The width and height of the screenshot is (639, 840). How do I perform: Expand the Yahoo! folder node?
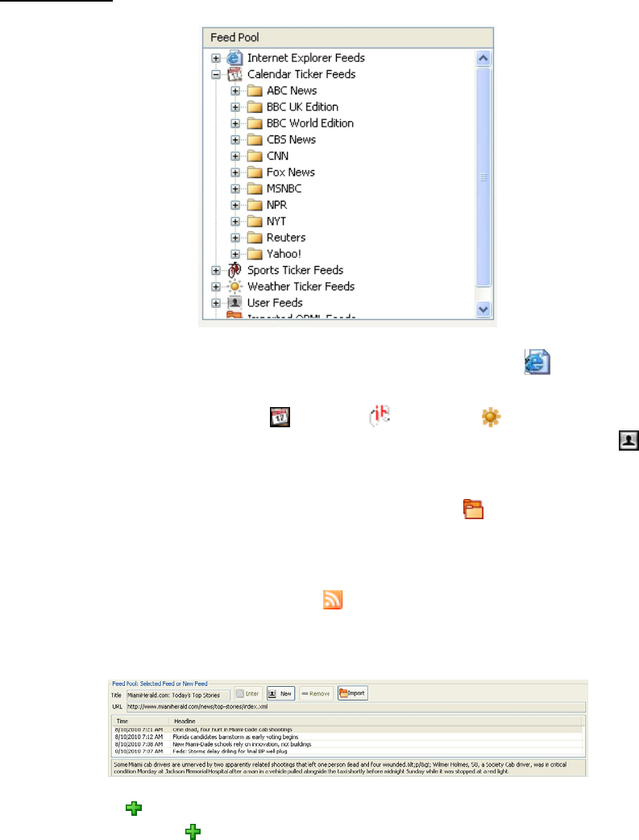click(x=235, y=254)
